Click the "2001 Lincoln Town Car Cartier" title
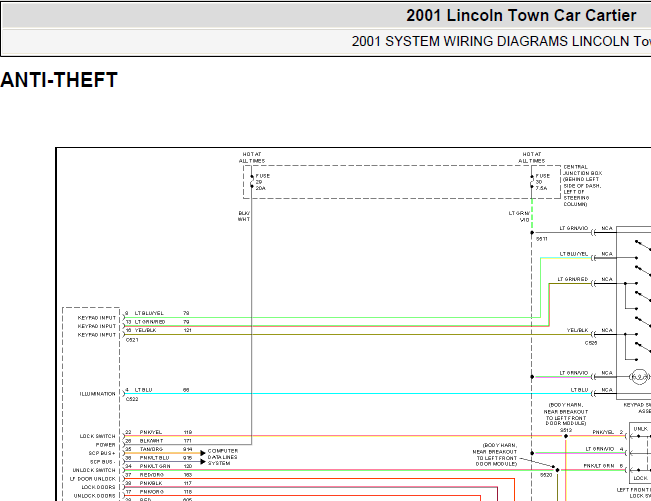The image size is (651, 501). coord(521,16)
